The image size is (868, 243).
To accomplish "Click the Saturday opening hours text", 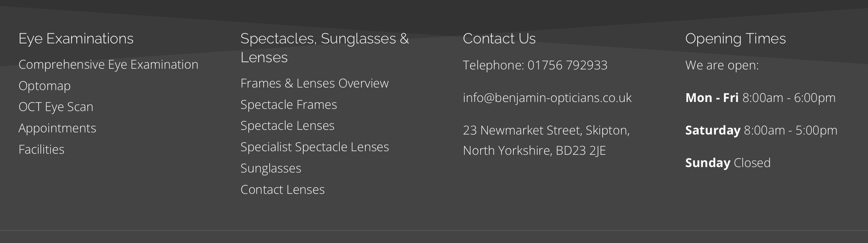I will [x=761, y=131].
